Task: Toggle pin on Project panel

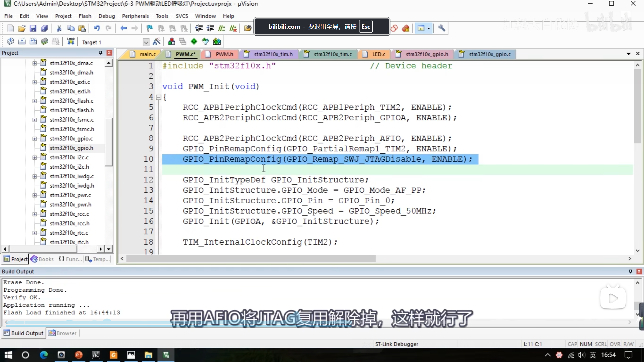Action: (x=101, y=53)
